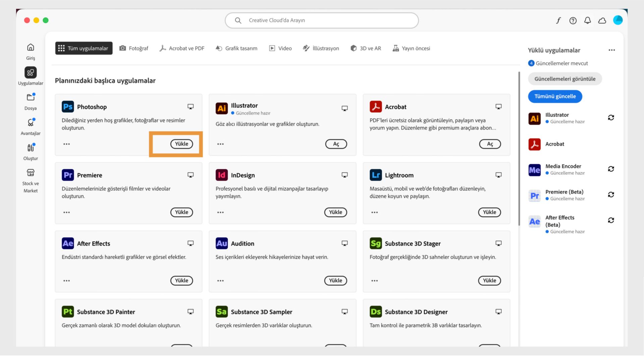Click the After Effects Ae card icon
The width and height of the screenshot is (644, 356).
[x=68, y=243]
